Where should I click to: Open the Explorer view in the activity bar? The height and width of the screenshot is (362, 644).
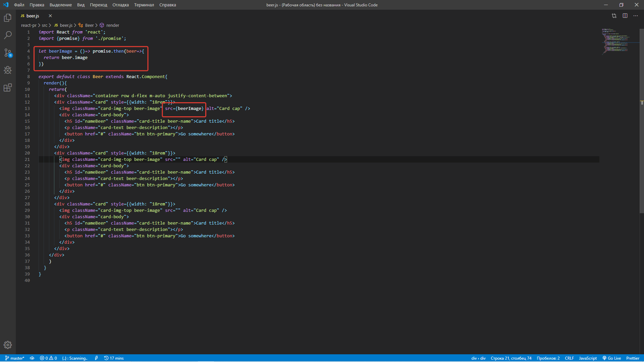pyautogui.click(x=8, y=18)
